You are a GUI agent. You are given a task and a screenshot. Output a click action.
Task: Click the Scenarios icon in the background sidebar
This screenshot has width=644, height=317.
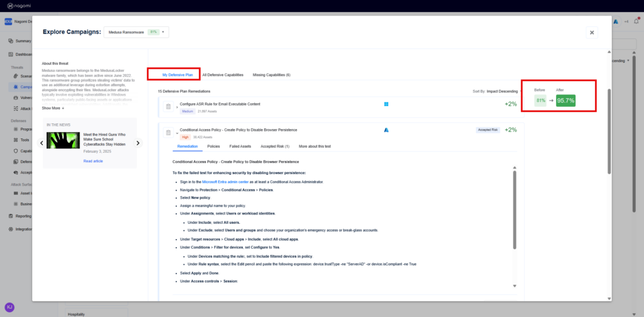(16, 76)
